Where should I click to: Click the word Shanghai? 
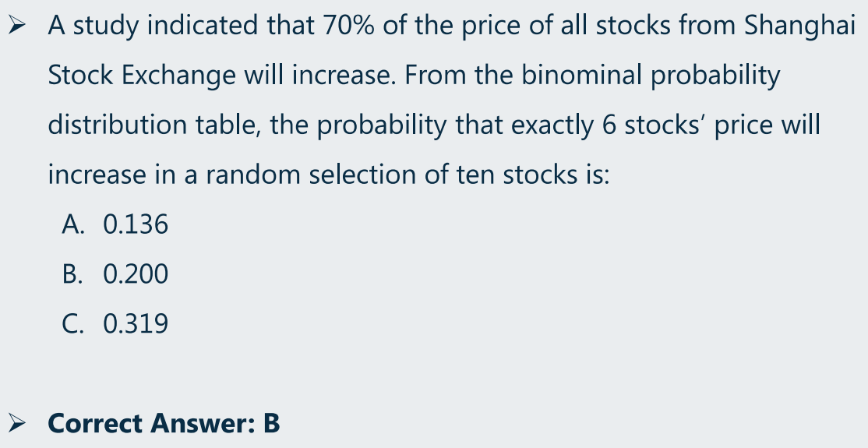click(800, 26)
